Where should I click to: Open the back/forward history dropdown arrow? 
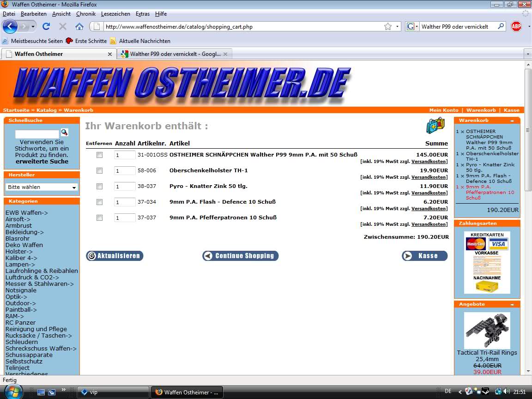33,26
